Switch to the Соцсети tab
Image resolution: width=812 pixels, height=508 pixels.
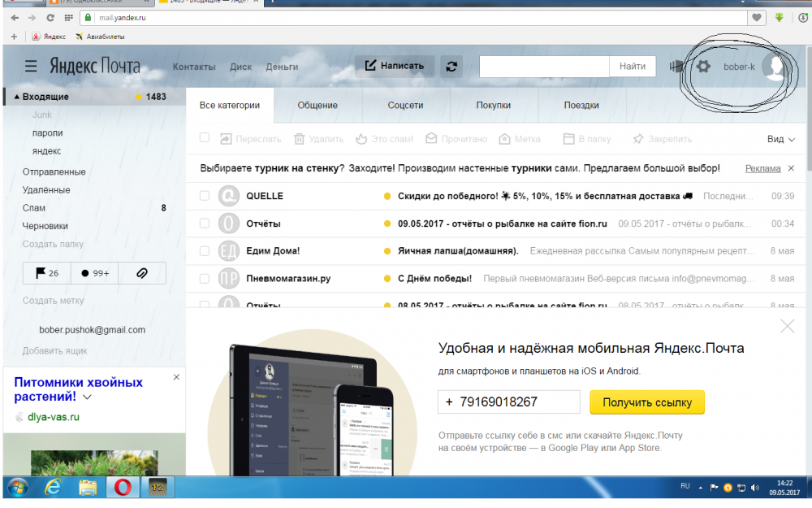pyautogui.click(x=405, y=106)
